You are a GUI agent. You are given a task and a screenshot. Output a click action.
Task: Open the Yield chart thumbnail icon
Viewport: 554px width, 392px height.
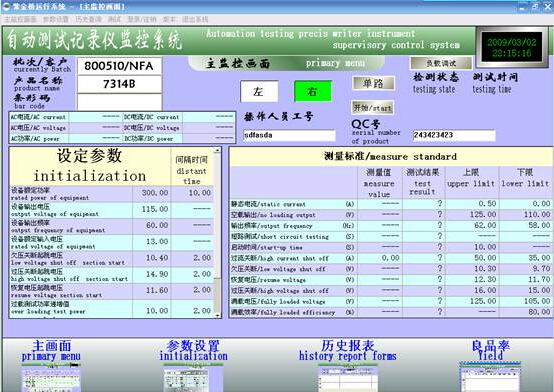490,377
